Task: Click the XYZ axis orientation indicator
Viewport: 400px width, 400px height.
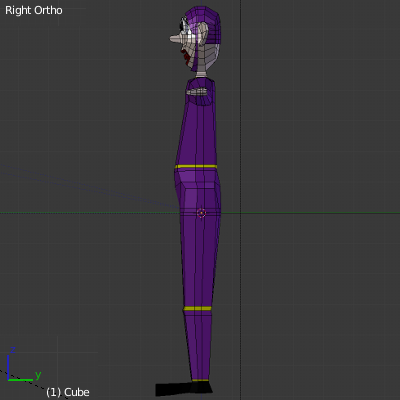Action: pos(24,364)
